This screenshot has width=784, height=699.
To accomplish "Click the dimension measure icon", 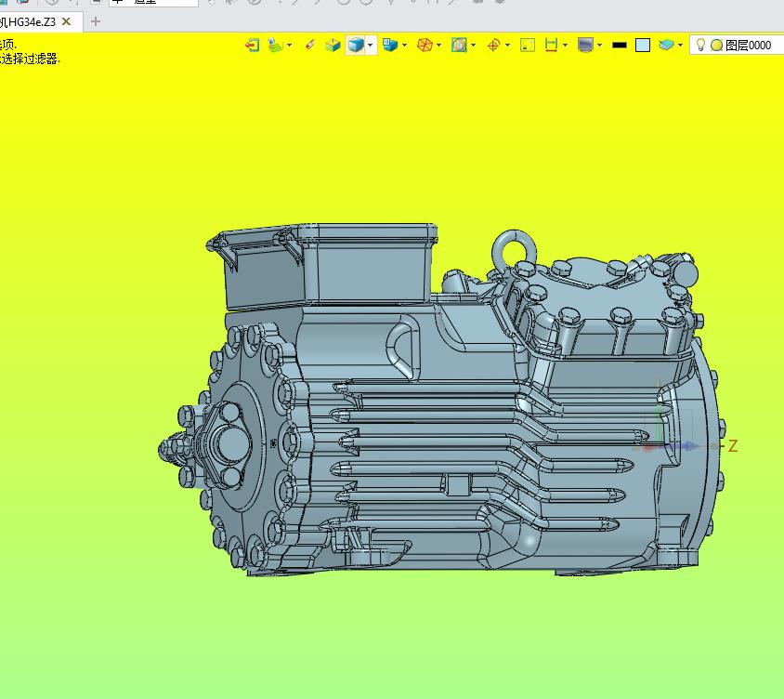I will (551, 45).
